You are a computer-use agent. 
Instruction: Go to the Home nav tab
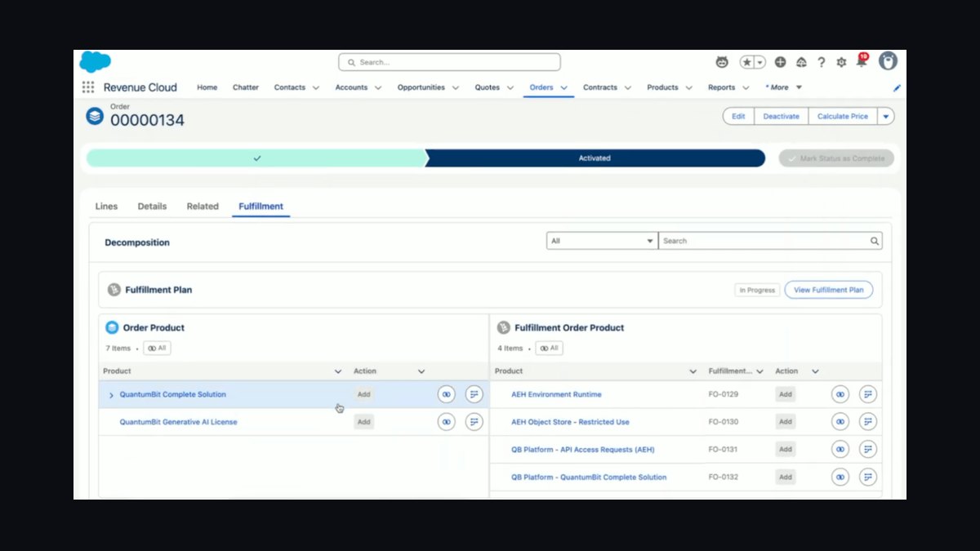[x=207, y=87]
